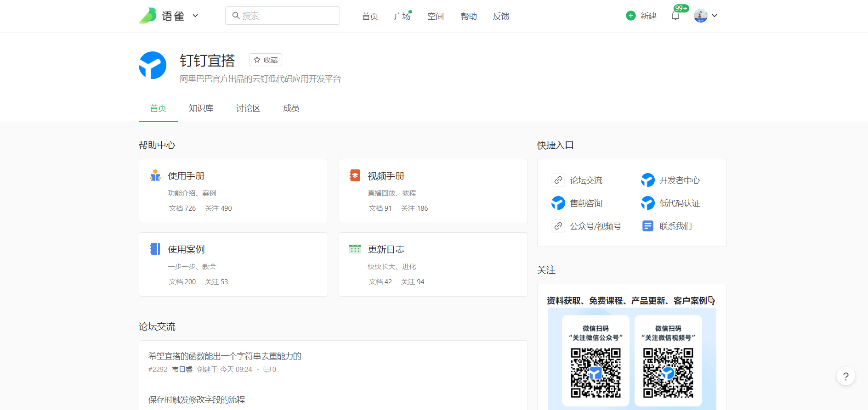The image size is (868, 410).
Task: Switch to the 成员 tab
Action: [291, 108]
